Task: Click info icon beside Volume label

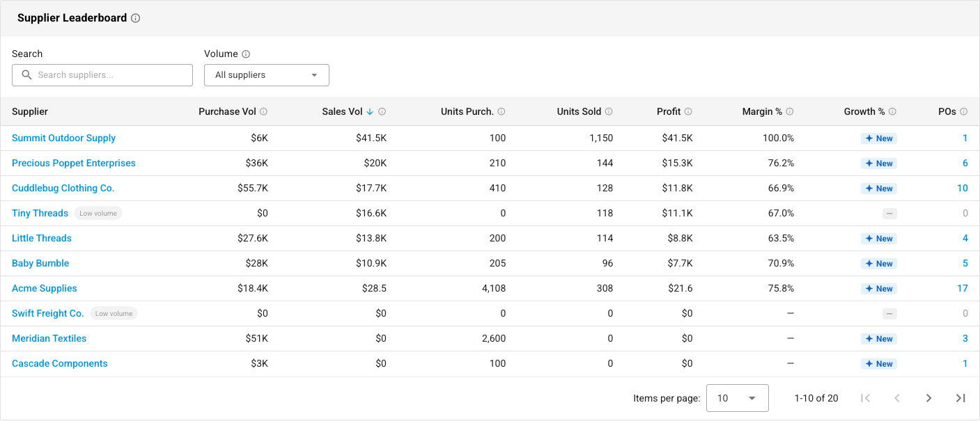Action: (246, 54)
